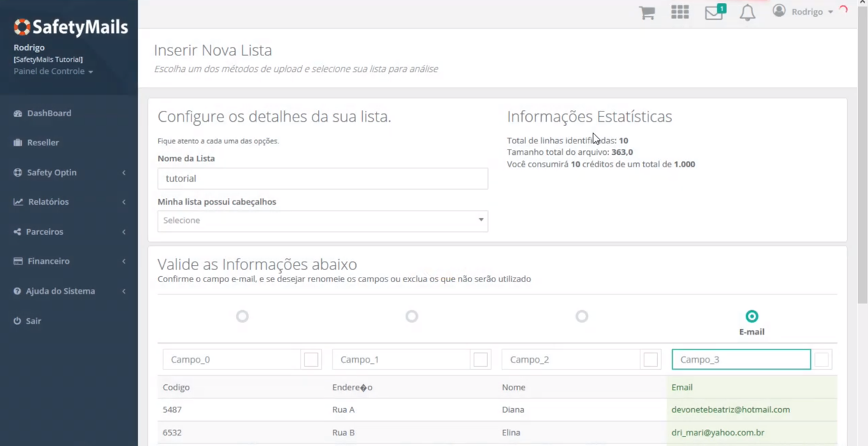Open the Rodrigo account dropdown
Screen dimensions: 868x446
812,12
